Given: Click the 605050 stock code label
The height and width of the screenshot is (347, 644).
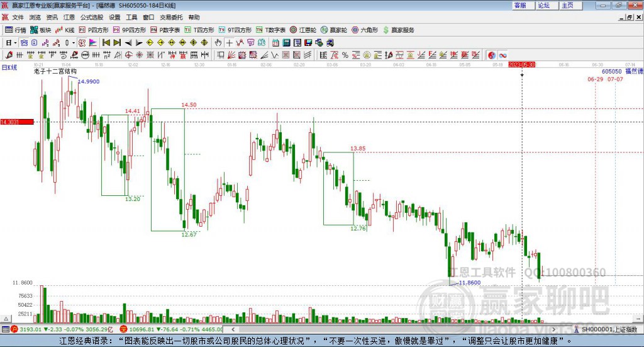Looking at the screenshot, I should pos(611,72).
